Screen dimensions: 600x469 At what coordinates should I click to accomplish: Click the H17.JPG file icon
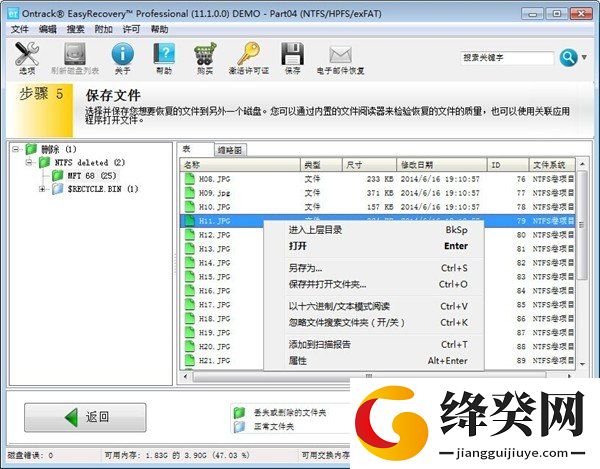[189, 305]
